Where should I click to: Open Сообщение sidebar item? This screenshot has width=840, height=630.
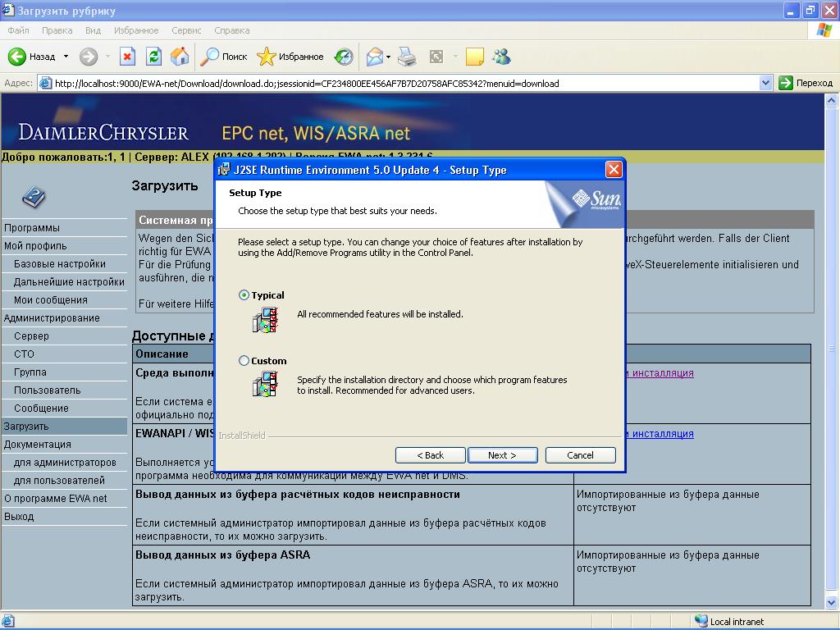(x=41, y=409)
